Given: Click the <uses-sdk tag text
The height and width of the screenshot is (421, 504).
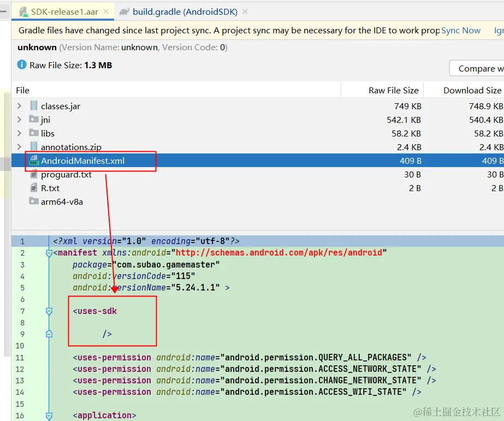Looking at the screenshot, I should coord(95,311).
